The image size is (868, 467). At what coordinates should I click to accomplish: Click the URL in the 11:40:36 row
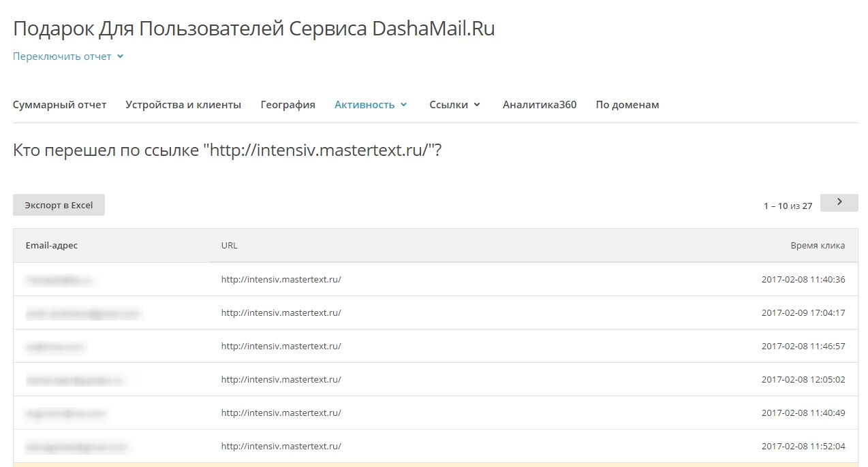tap(281, 279)
